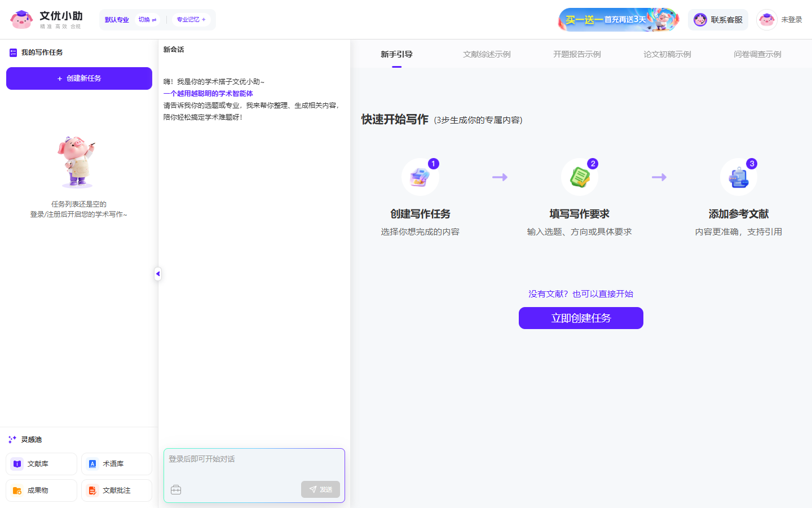Screen dimensions: 812x508
Task: Open 文献库 icon
Action: pos(17,464)
